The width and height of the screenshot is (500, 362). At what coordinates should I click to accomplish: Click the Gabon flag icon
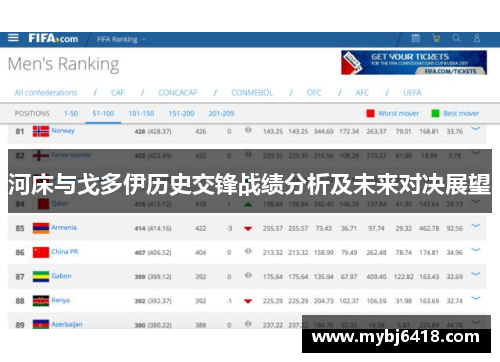(41, 277)
